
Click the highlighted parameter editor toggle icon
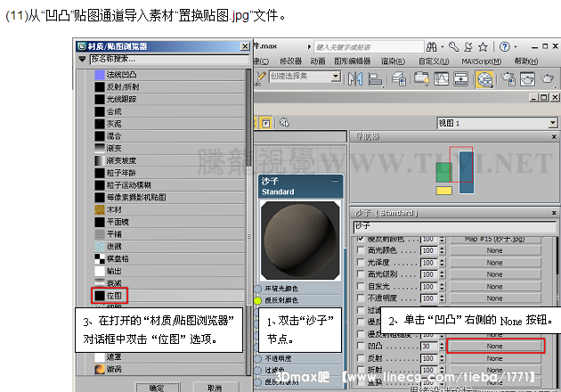point(266,123)
